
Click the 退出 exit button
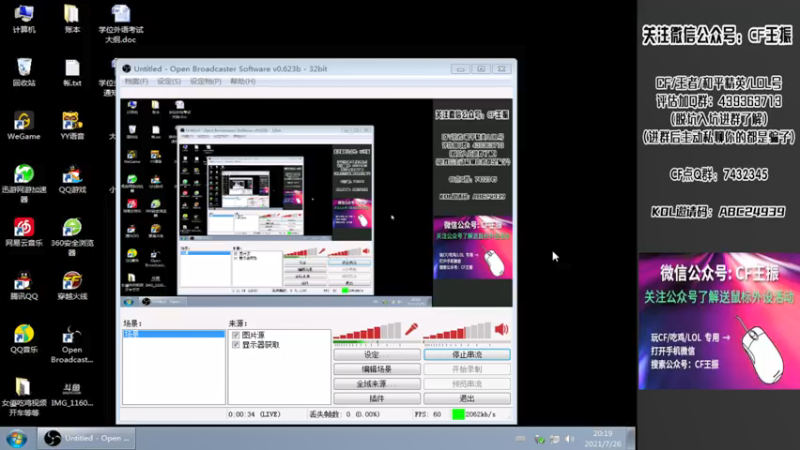(x=467, y=398)
